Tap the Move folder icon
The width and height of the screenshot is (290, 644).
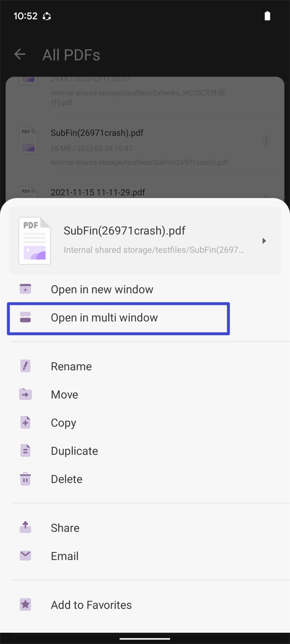(x=25, y=394)
